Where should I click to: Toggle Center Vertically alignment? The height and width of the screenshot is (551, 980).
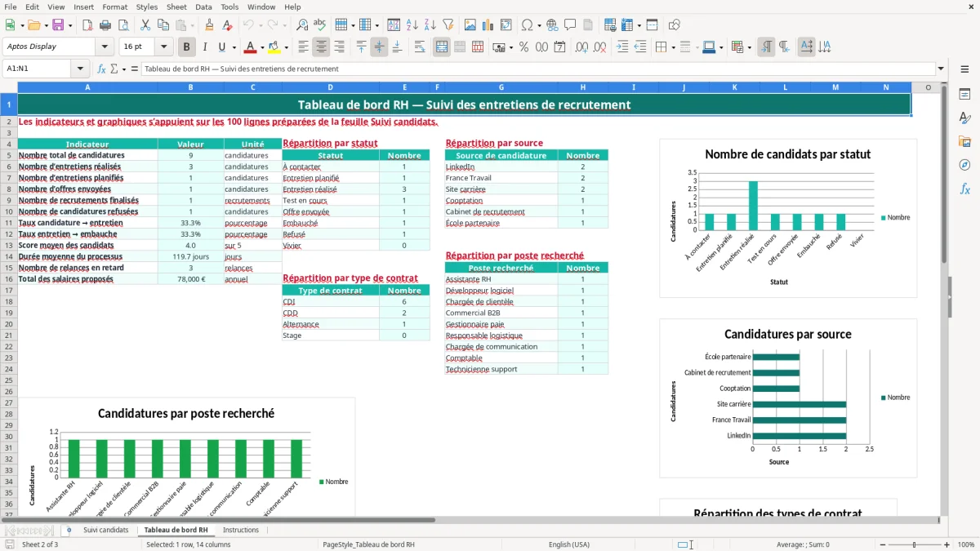379,47
